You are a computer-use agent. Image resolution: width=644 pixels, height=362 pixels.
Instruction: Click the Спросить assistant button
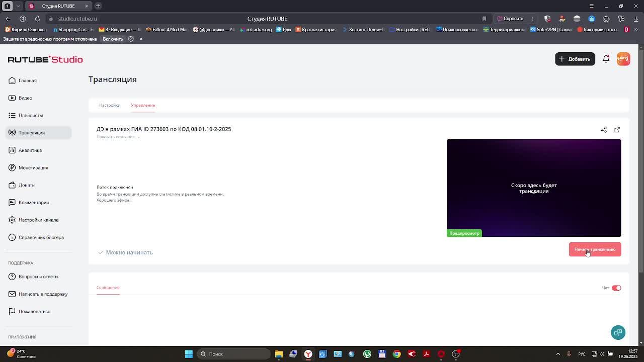pos(511,19)
